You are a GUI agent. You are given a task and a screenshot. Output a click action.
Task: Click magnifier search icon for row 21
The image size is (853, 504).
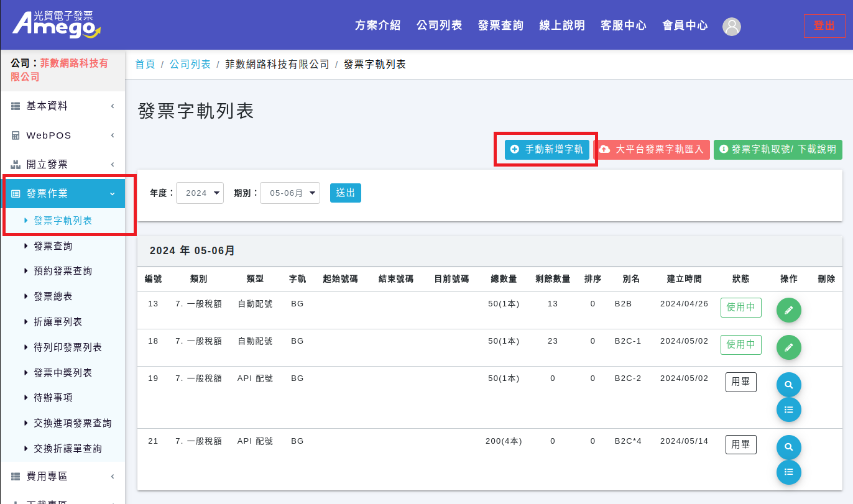[x=789, y=447]
